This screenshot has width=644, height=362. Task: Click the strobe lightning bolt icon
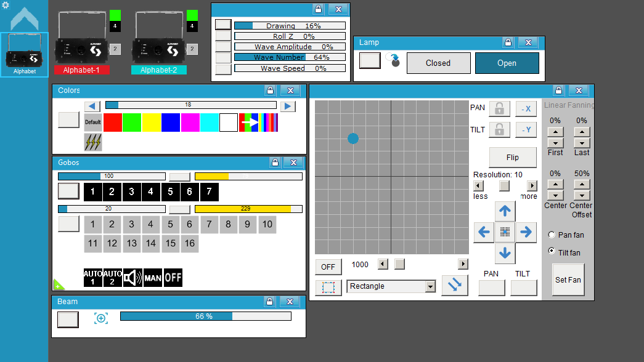[93, 142]
